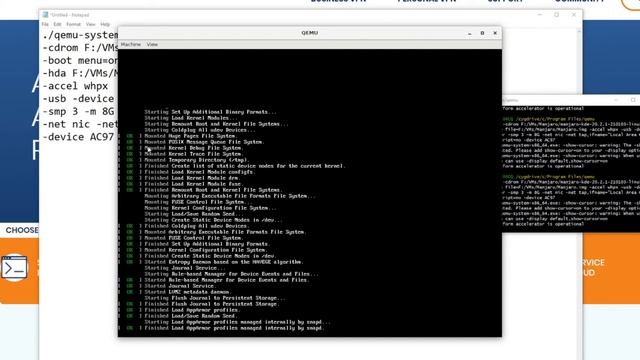Click the QEMU title bar
640x360 pixels.
click(x=309, y=33)
